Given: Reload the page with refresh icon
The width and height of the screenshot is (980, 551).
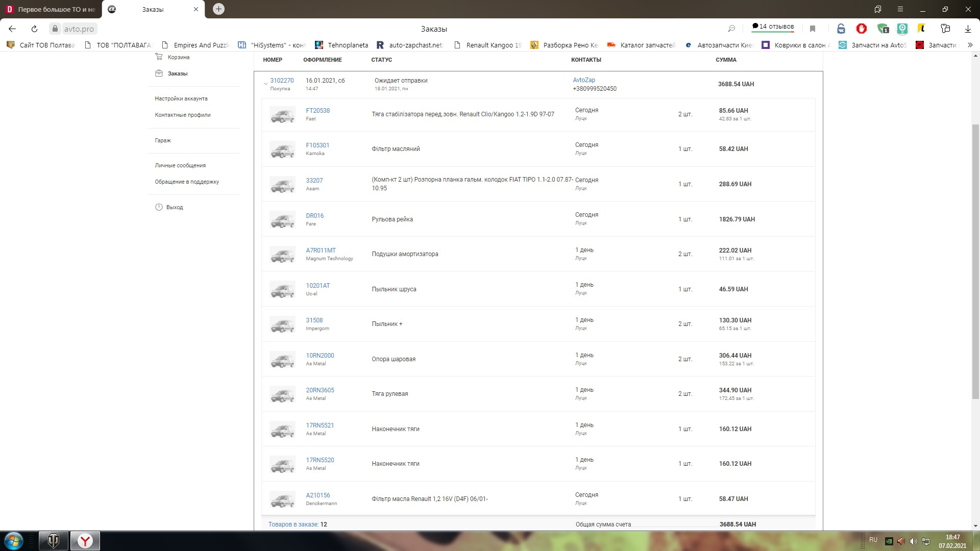Looking at the screenshot, I should 34,29.
